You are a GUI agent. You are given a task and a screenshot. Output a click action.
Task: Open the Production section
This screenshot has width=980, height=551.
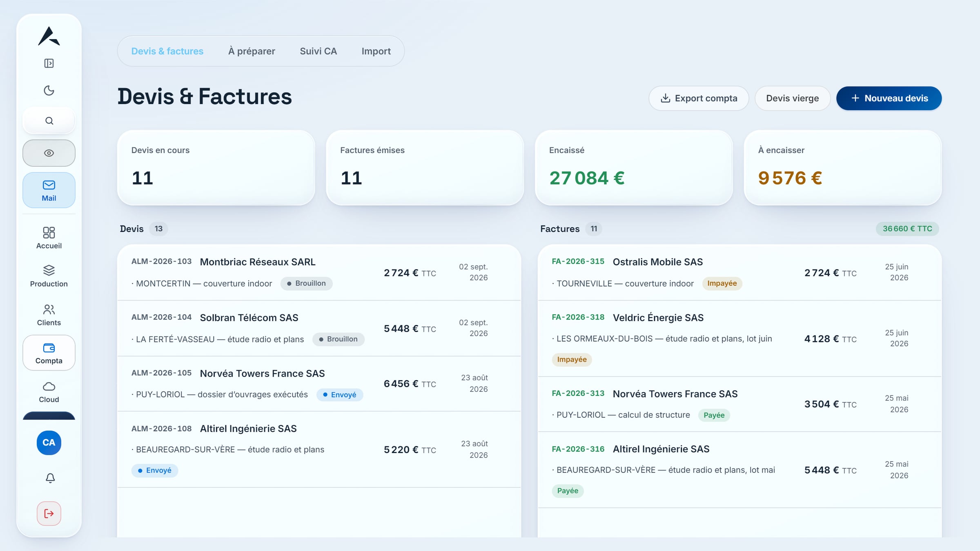coord(49,276)
